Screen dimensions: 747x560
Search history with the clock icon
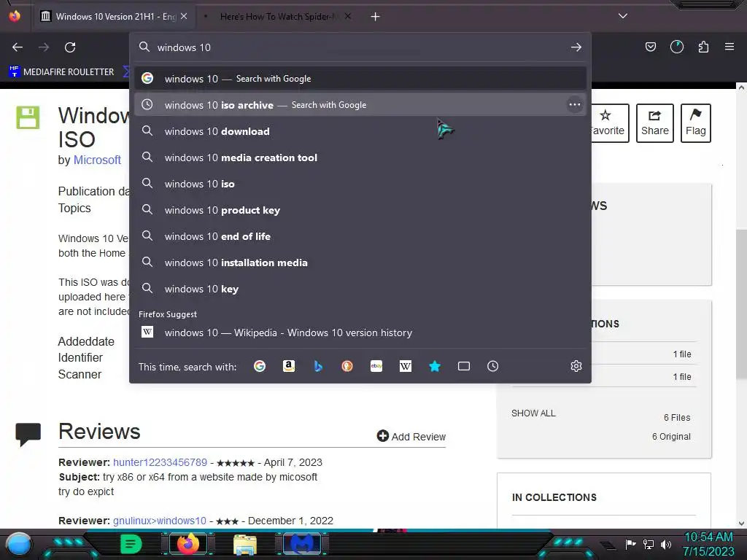point(492,366)
